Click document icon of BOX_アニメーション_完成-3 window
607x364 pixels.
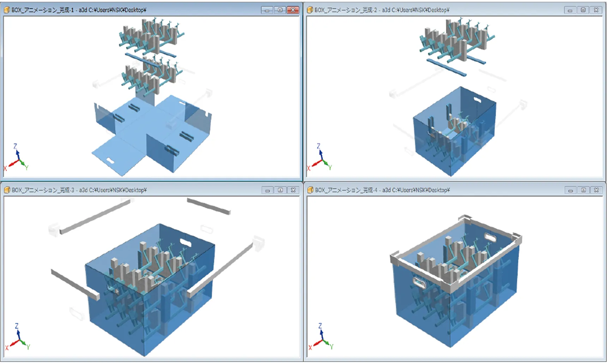click(x=7, y=190)
